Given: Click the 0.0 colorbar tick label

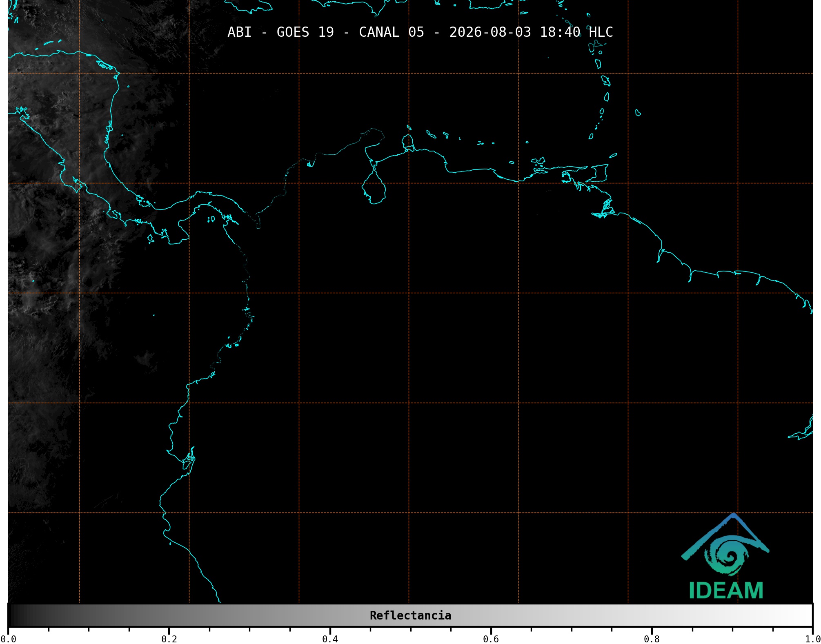Looking at the screenshot, I should pyautogui.click(x=8, y=639).
